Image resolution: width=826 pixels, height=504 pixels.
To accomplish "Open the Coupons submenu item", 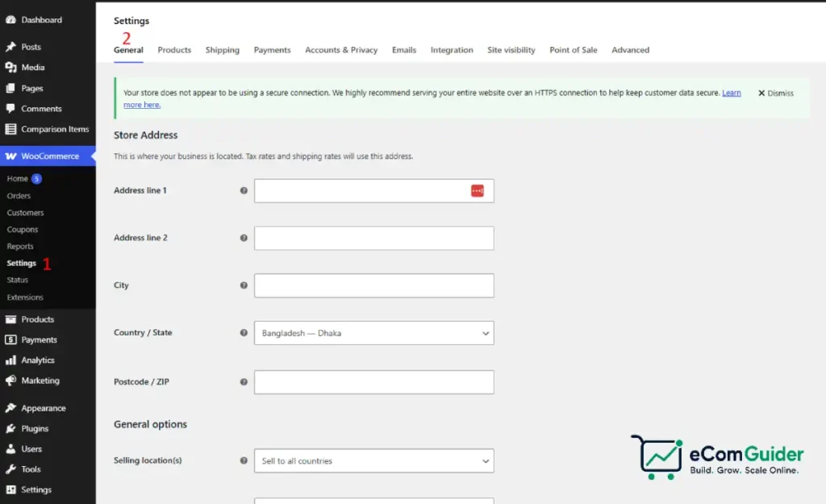I will (x=23, y=230).
